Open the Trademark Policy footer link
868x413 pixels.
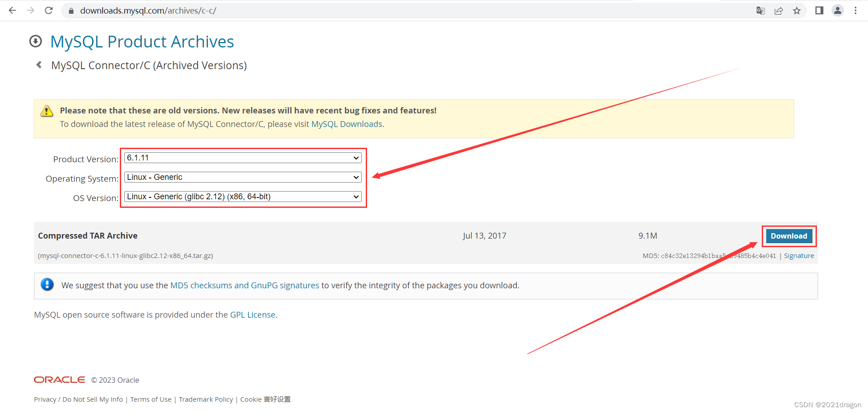206,399
